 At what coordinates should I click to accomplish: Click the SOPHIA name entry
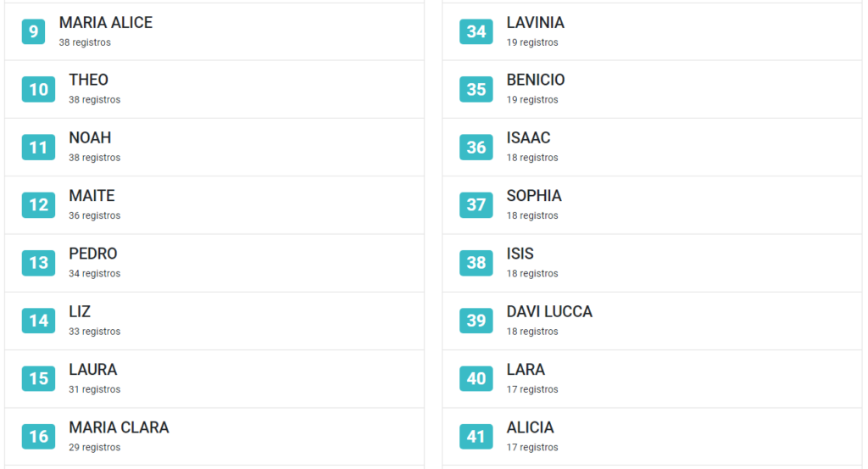(534, 195)
